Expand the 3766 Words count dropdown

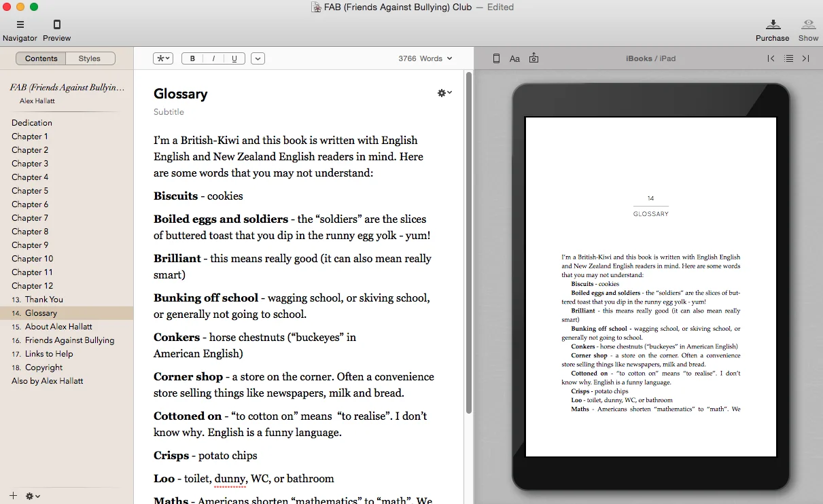pyautogui.click(x=425, y=58)
